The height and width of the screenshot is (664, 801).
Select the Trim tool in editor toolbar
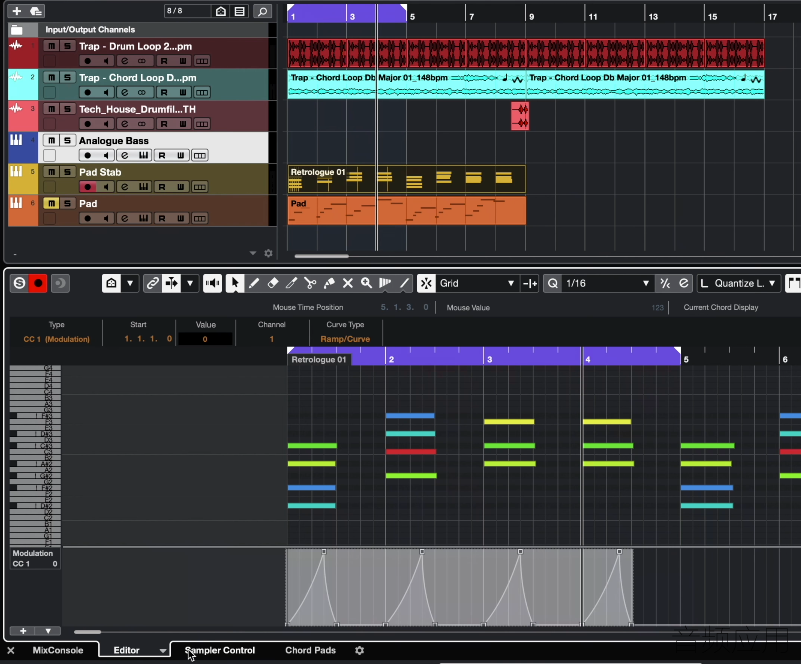(291, 283)
